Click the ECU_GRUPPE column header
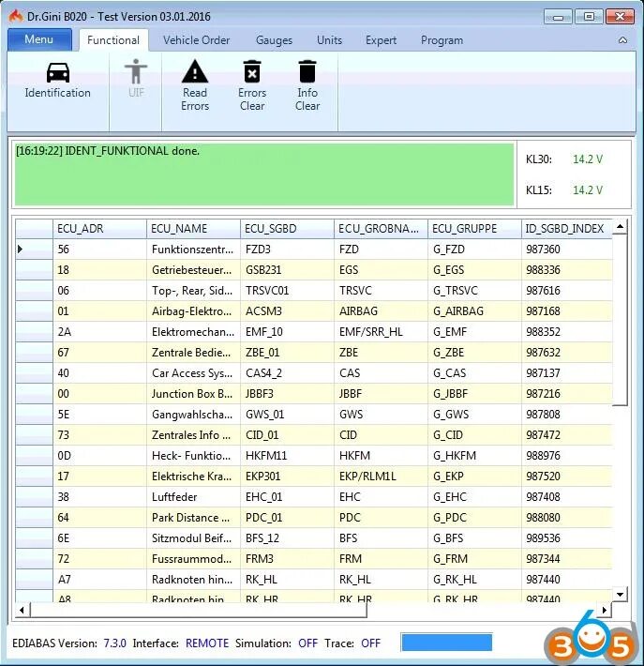 474,229
